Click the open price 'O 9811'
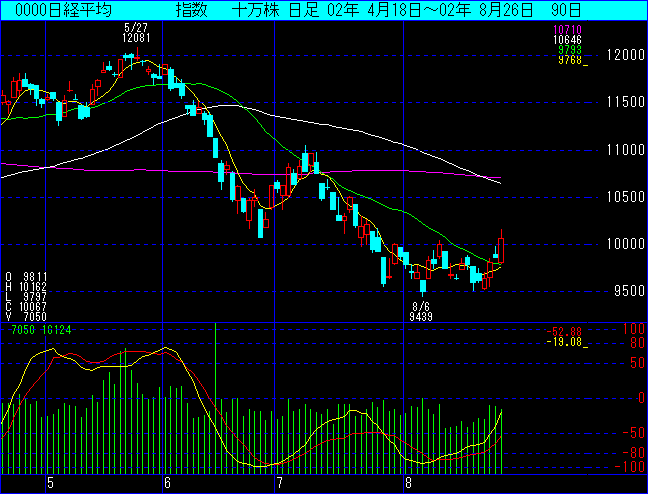The width and height of the screenshot is (648, 494). [26, 277]
